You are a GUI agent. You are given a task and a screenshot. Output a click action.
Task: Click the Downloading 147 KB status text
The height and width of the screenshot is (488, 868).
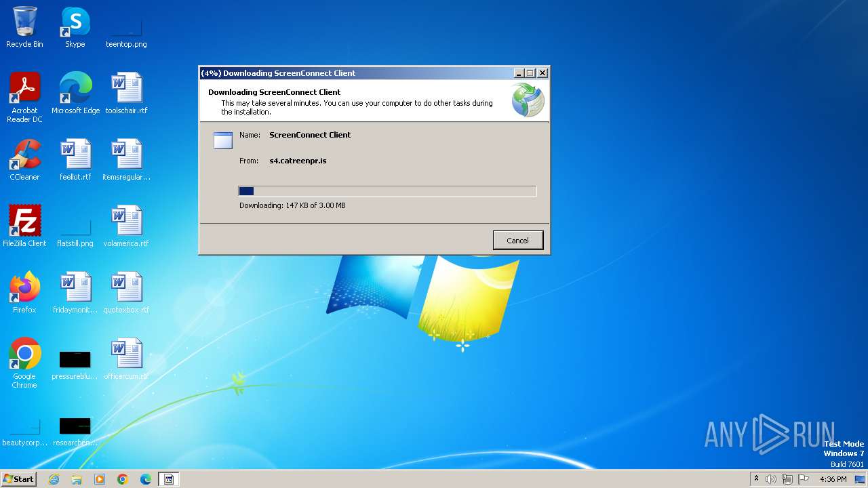pos(292,205)
